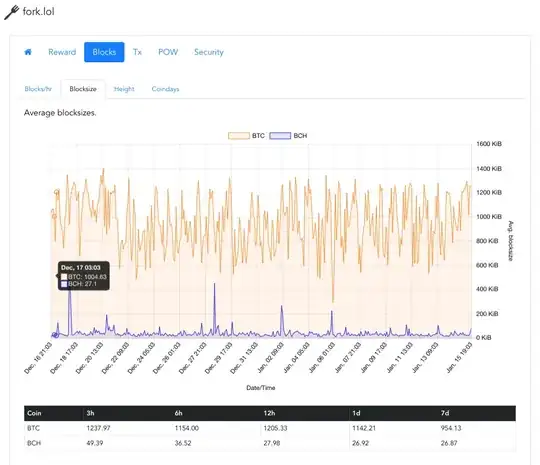Open the POW tab

click(168, 52)
